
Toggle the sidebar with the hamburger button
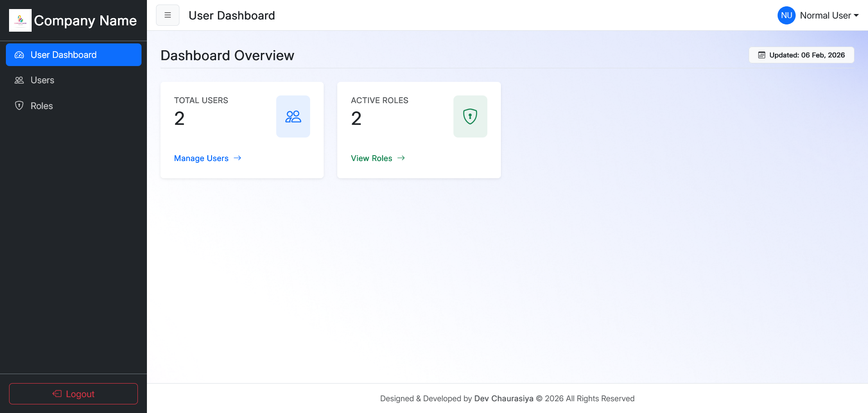pyautogui.click(x=168, y=15)
